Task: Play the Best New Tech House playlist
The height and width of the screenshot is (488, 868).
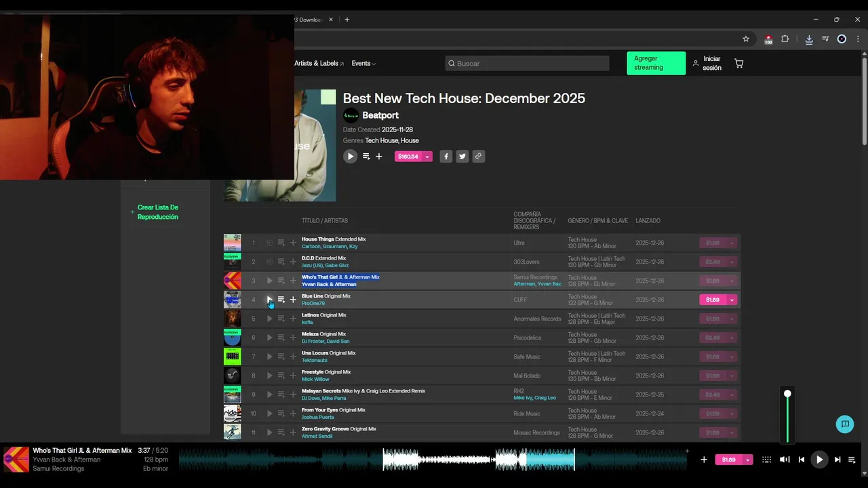Action: [x=351, y=157]
